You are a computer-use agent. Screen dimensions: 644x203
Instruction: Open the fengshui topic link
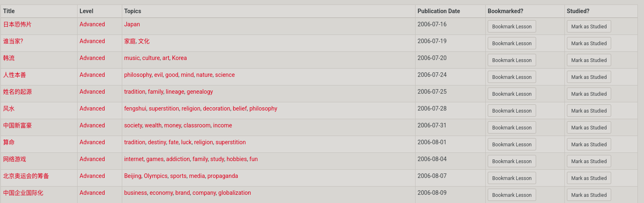point(135,109)
